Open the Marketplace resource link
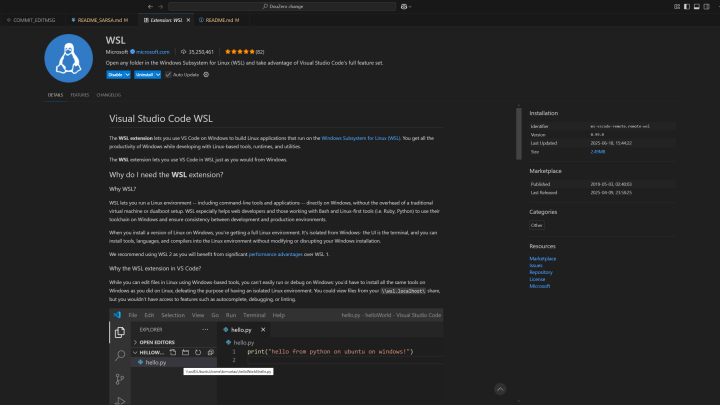 click(x=542, y=259)
